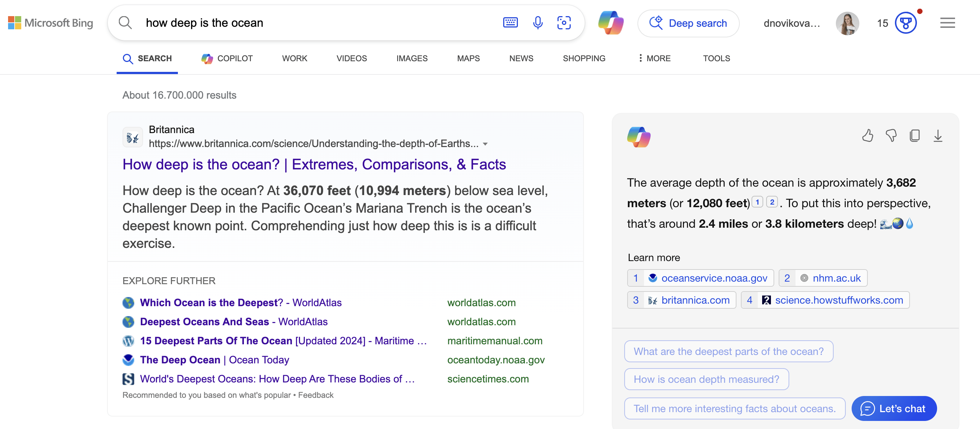Click the Let's chat button
This screenshot has width=980, height=429.
(x=894, y=408)
